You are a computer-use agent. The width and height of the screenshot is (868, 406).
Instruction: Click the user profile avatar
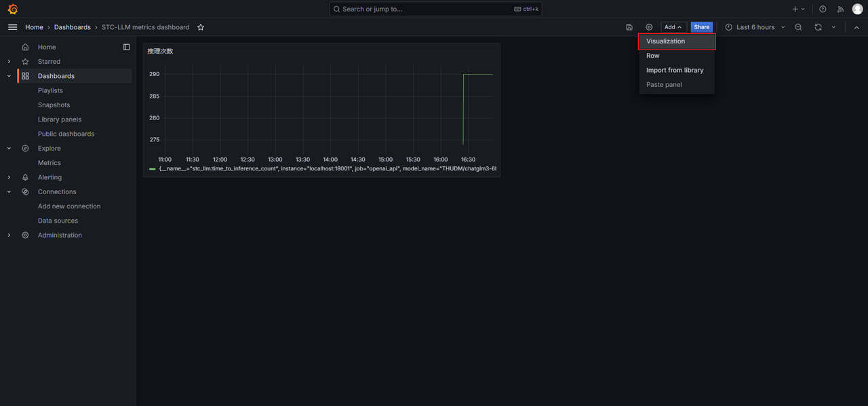click(857, 9)
